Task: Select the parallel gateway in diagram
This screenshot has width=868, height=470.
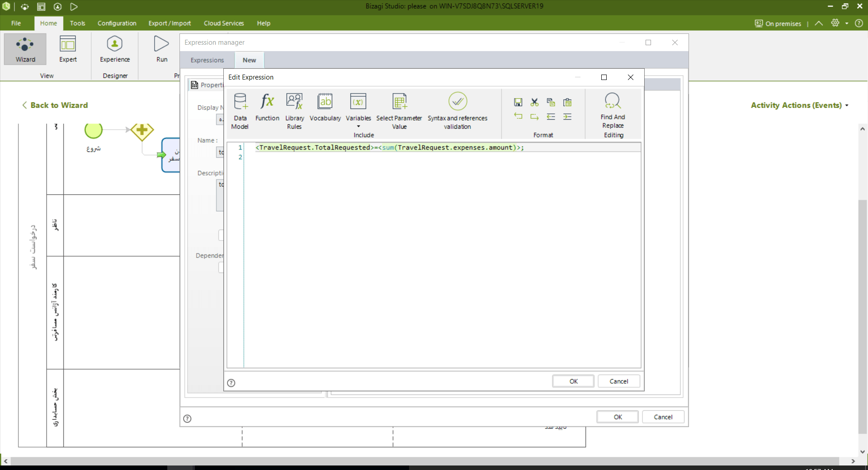Action: click(142, 130)
